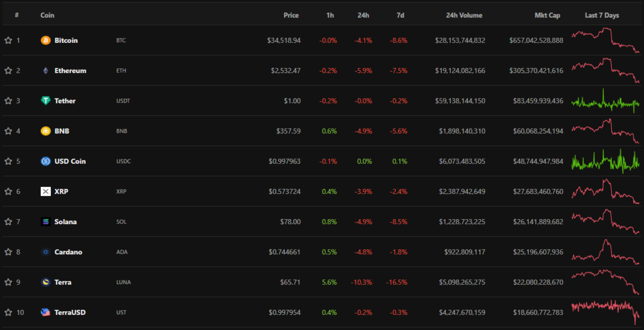644x330 pixels.
Task: Toggle the favorite star for Tether
Action: pos(8,101)
